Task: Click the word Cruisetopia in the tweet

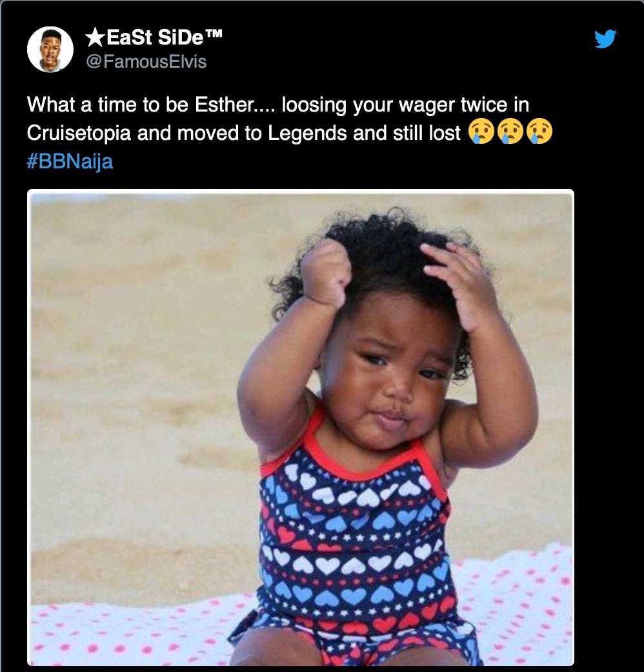Action: pyautogui.click(x=79, y=133)
